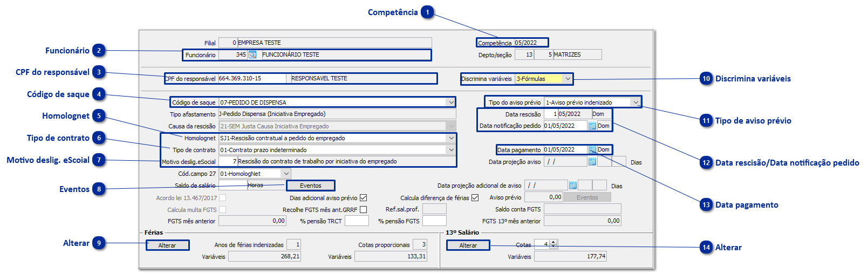Image resolution: width=868 pixels, height=274 pixels.
Task: Click the Data pagamento date field
Action: [565, 149]
